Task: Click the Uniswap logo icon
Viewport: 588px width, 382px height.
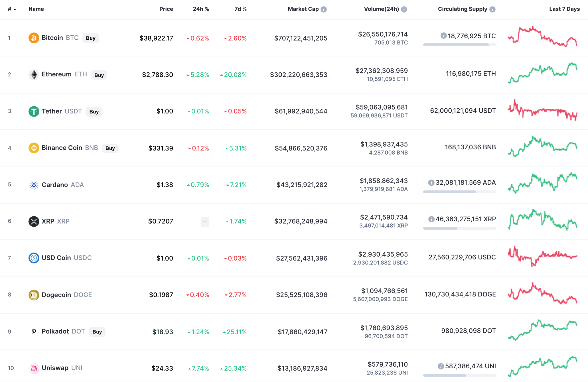Action: 34,368
